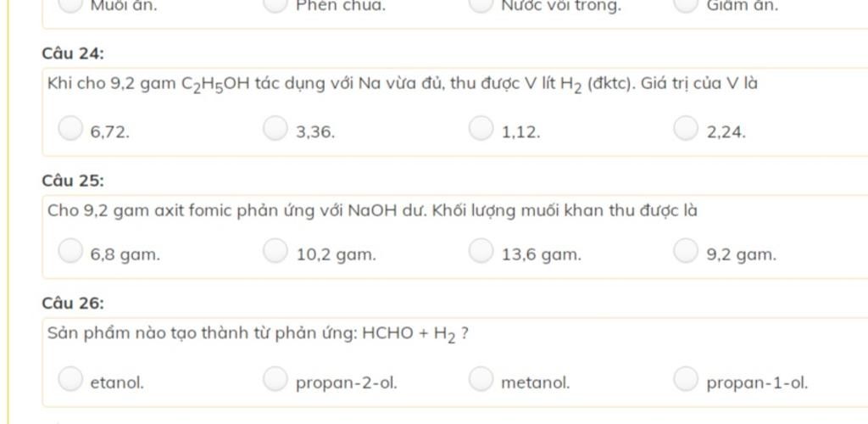Select answer 6,72 for Câu 24

[x=70, y=128]
